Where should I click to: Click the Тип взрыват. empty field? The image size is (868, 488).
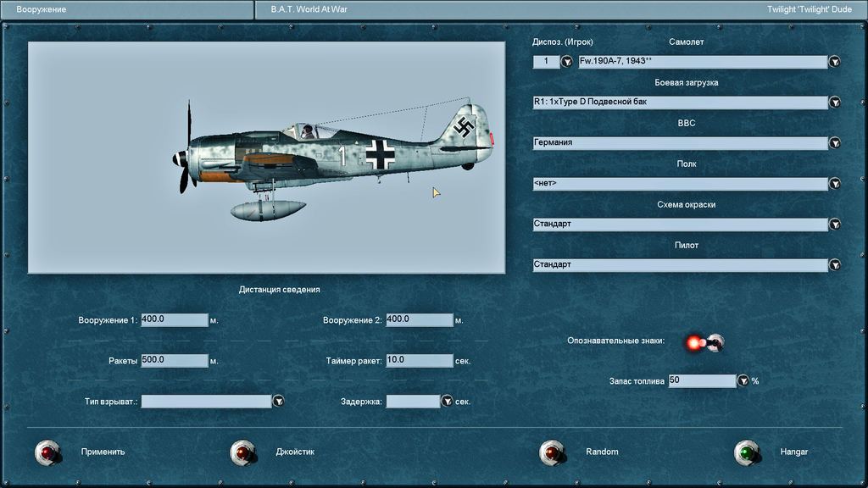(x=206, y=401)
